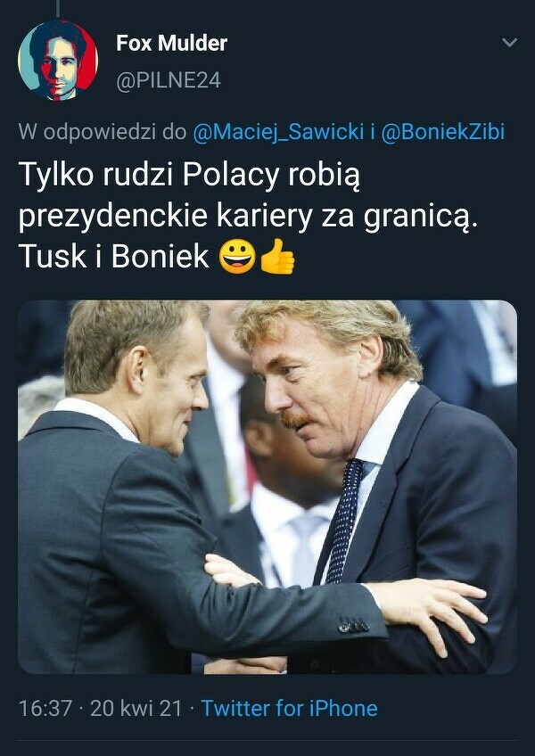The width and height of the screenshot is (535, 756).
Task: Tap the thumbs up emoji
Action: (277, 257)
